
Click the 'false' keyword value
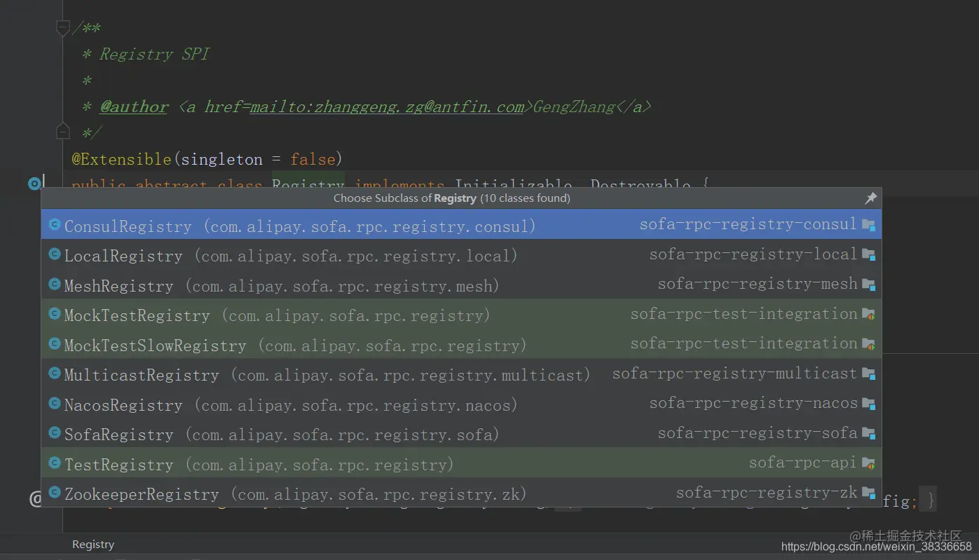pyautogui.click(x=313, y=159)
